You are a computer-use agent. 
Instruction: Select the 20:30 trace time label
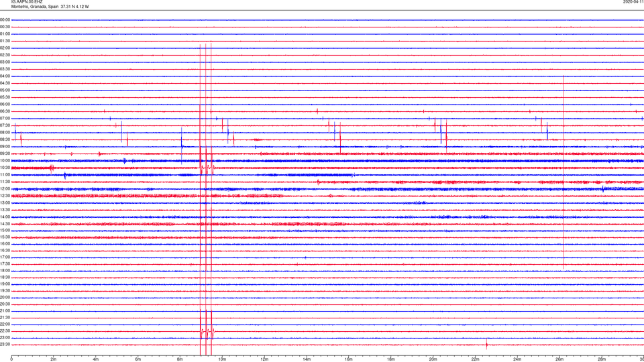[x=5, y=304]
